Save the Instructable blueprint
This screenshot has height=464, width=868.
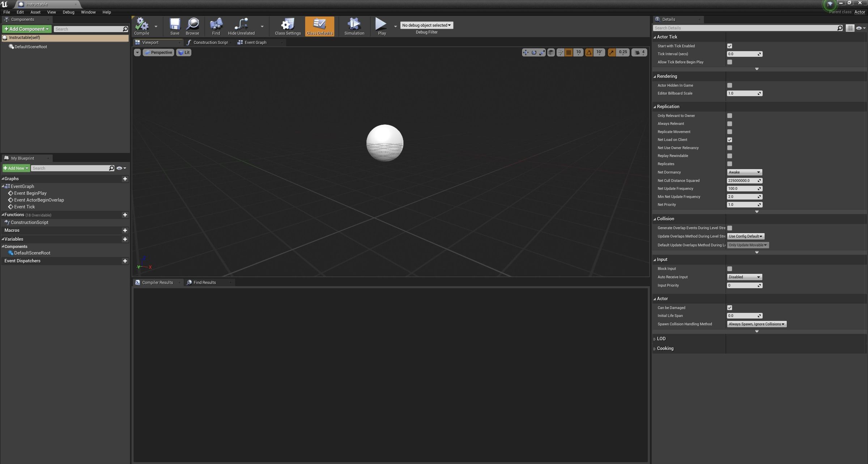(175, 26)
